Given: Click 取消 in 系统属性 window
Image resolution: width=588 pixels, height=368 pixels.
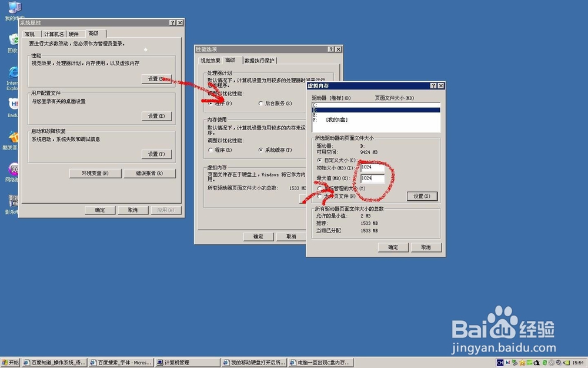Looking at the screenshot, I should point(133,210).
